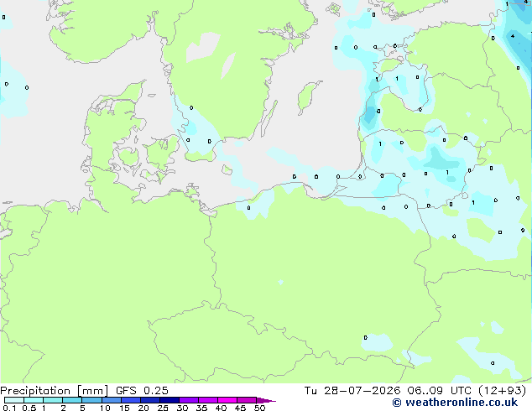Click the "Precipitation [mm]" title text
532x411 pixels.
[55, 391]
